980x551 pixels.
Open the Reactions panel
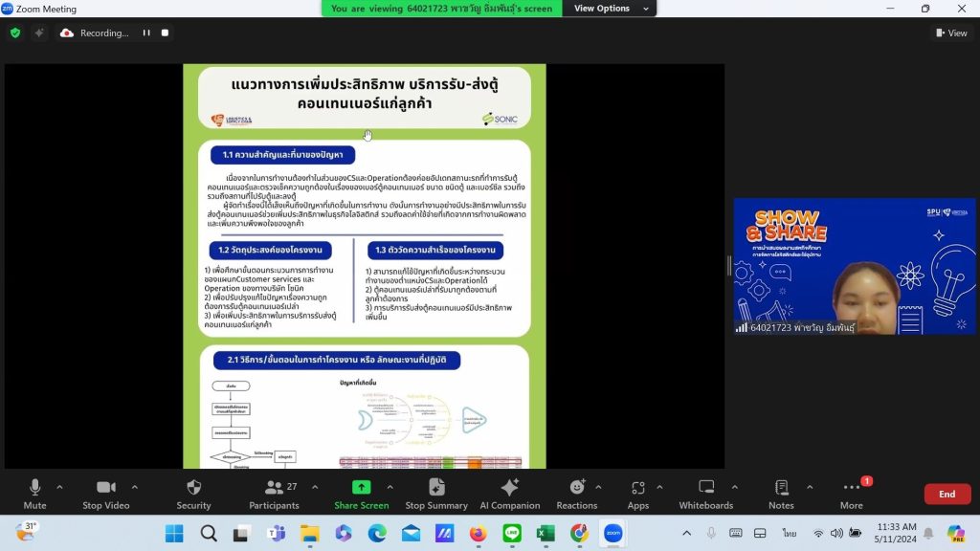coord(577,495)
